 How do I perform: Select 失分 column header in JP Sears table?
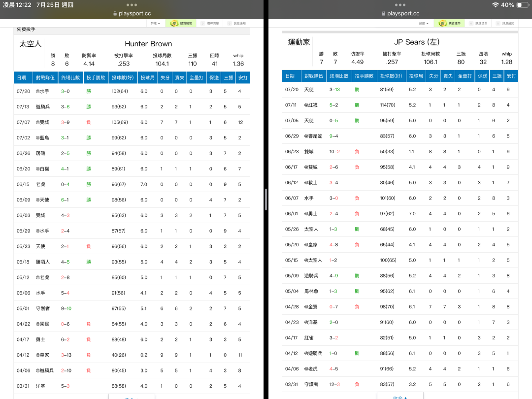coord(433,76)
